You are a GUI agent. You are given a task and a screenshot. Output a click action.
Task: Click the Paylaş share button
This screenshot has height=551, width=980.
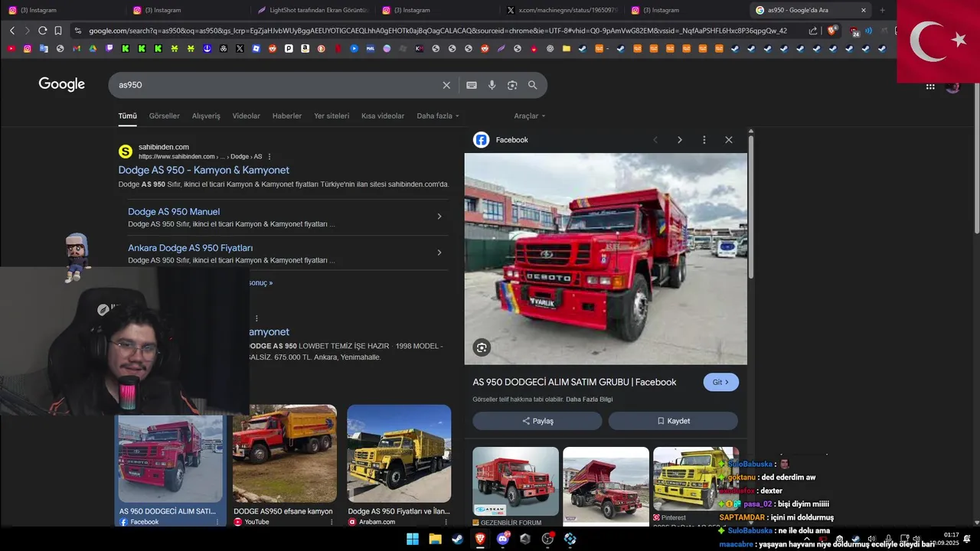tap(537, 421)
